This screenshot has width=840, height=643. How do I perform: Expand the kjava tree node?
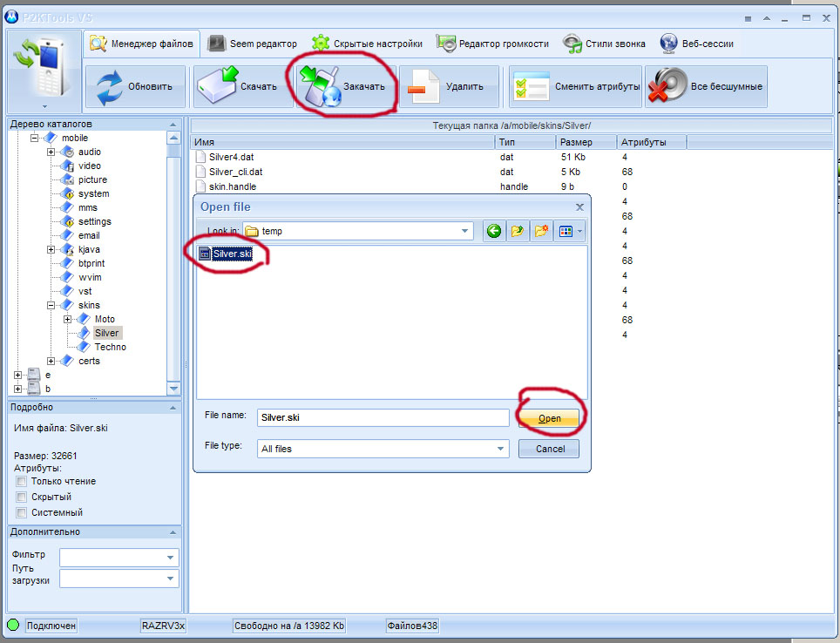(x=51, y=249)
